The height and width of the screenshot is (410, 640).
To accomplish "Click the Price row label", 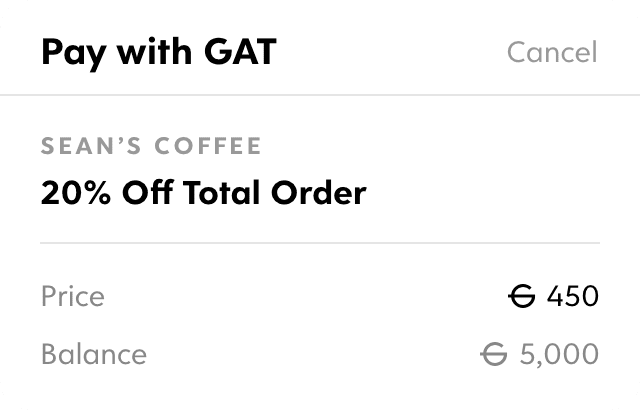I will (x=73, y=296).
